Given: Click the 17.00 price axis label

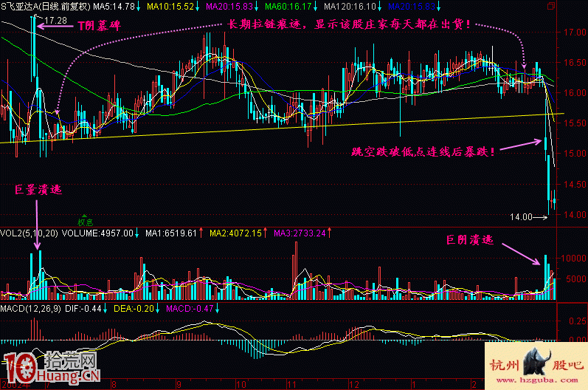Looking at the screenshot, I should click(x=575, y=32).
